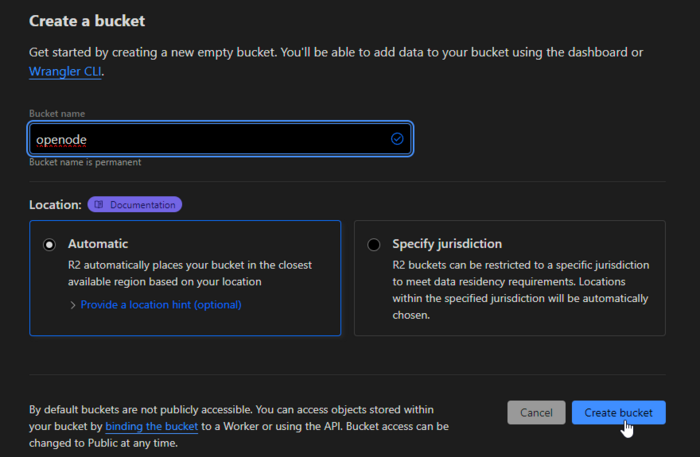700x457 pixels.
Task: Open the 'Provide a location hint (optional)' section
Action: (160, 305)
